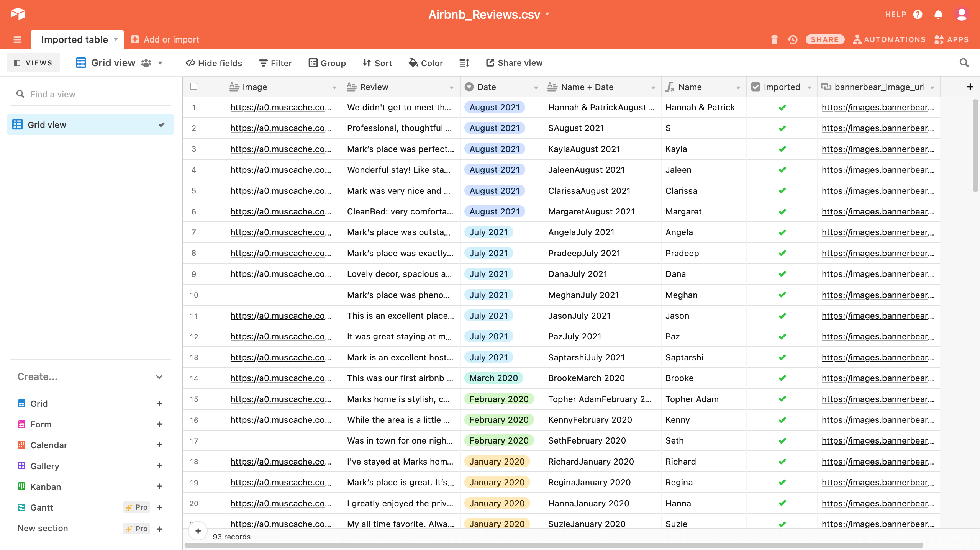Select the Imported table tab
Screen dimensions: 980x550
[x=75, y=39]
